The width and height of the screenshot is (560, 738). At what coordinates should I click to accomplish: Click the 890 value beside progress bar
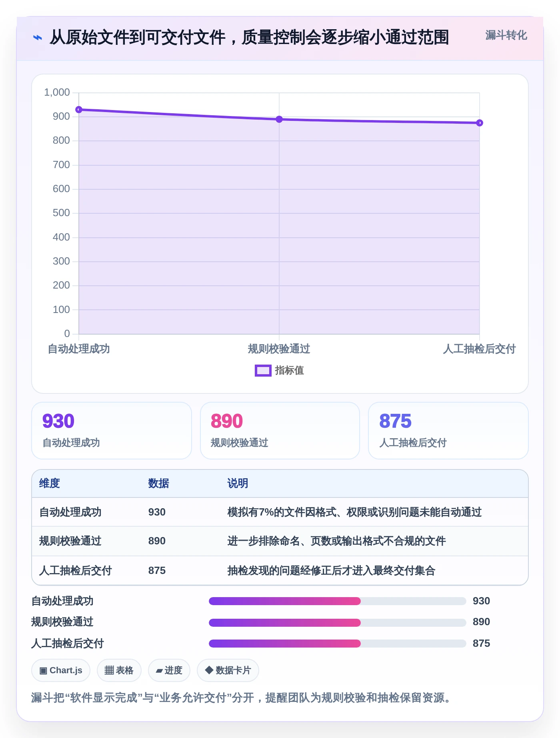point(481,622)
